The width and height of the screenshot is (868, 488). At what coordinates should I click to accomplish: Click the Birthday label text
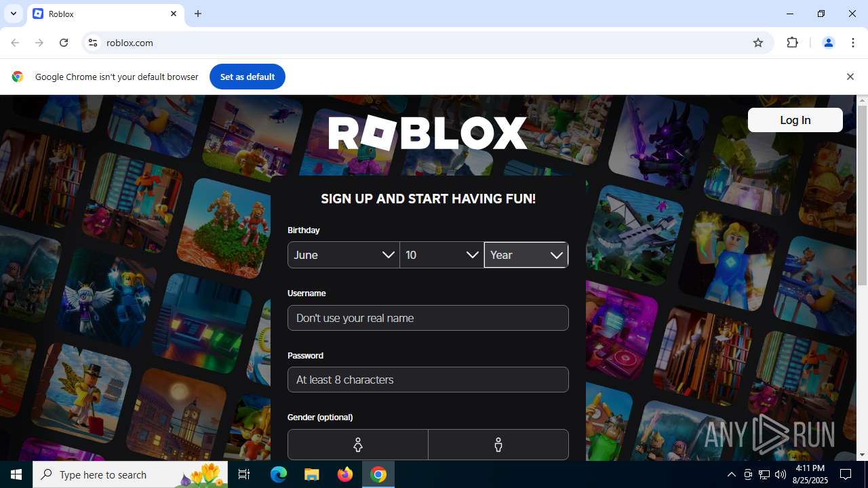tap(303, 230)
